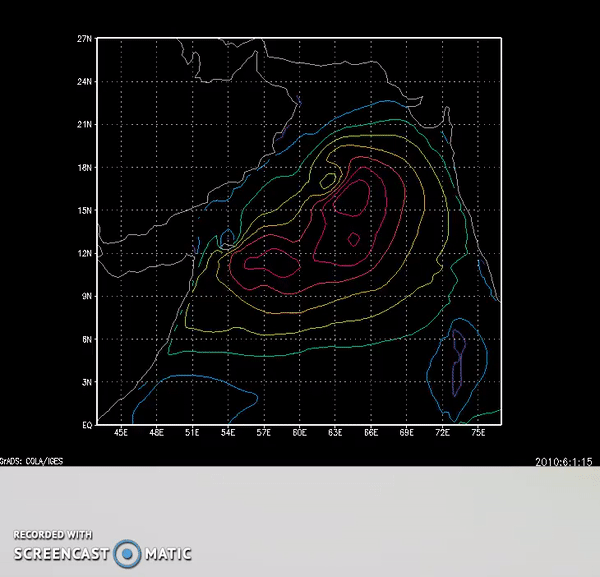Click the 45E longitude axis label
Screen dimensions: 600x577
pyautogui.click(x=121, y=434)
